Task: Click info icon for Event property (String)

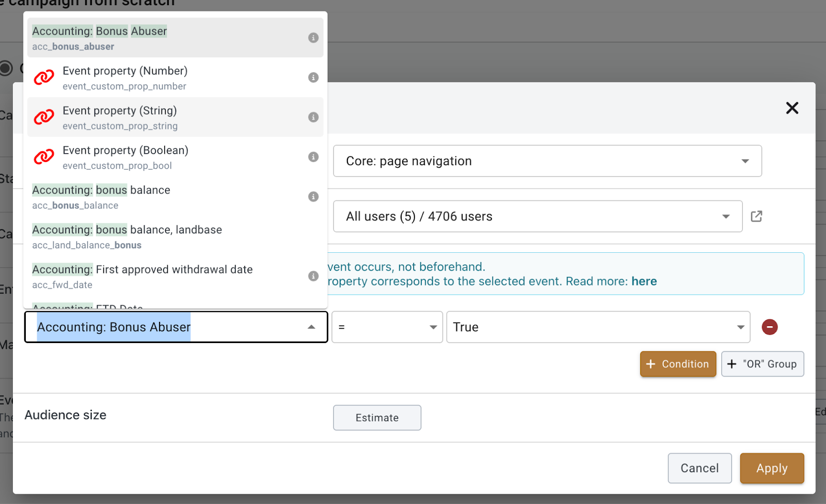Action: pyautogui.click(x=313, y=117)
